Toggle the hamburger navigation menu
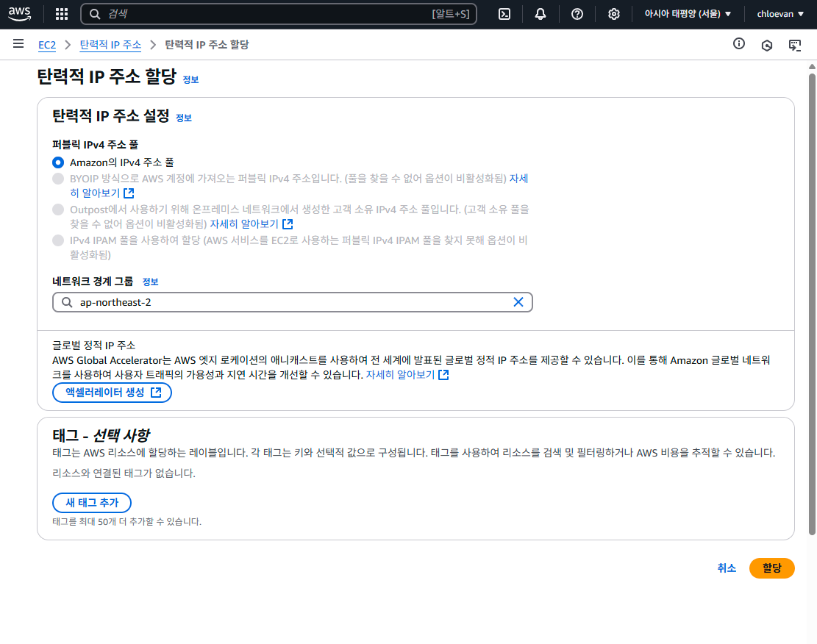The width and height of the screenshot is (817, 644). 18,44
